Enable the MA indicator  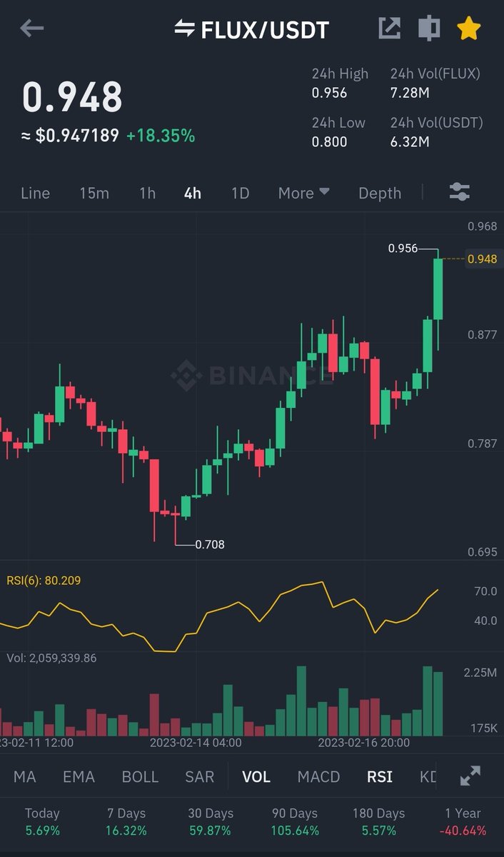click(x=25, y=776)
